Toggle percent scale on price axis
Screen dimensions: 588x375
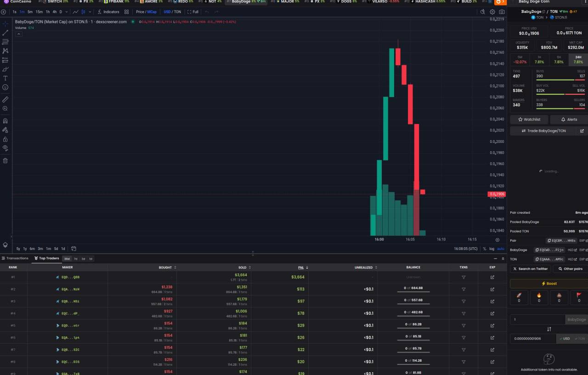click(x=484, y=249)
